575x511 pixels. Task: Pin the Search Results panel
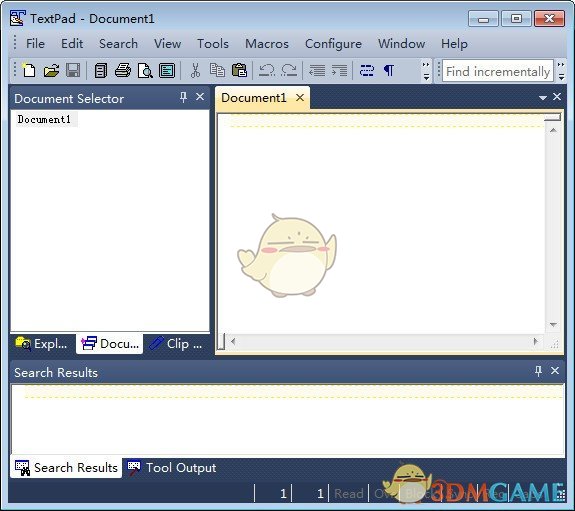[538, 371]
